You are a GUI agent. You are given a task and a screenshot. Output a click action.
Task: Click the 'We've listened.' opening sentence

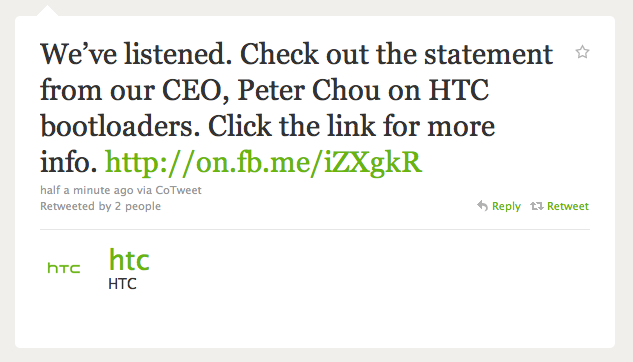click(x=136, y=54)
